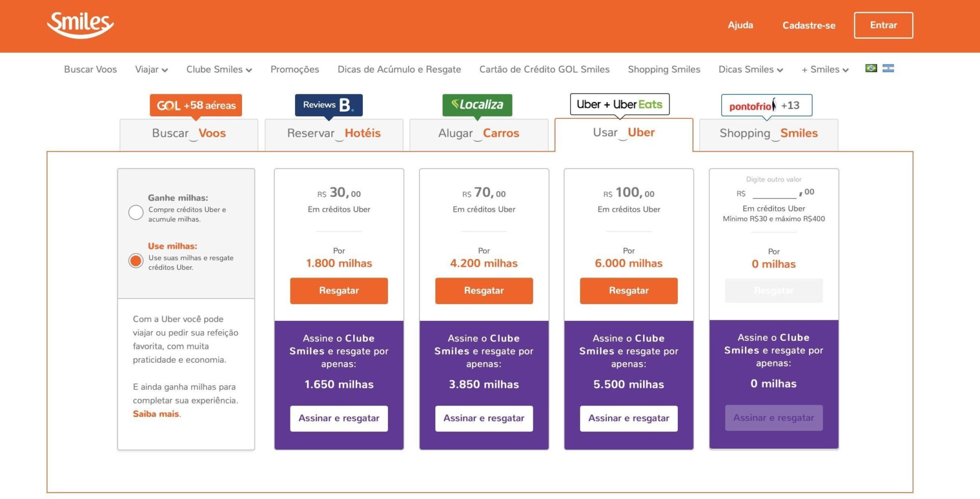Click the Smiles logo

80,24
